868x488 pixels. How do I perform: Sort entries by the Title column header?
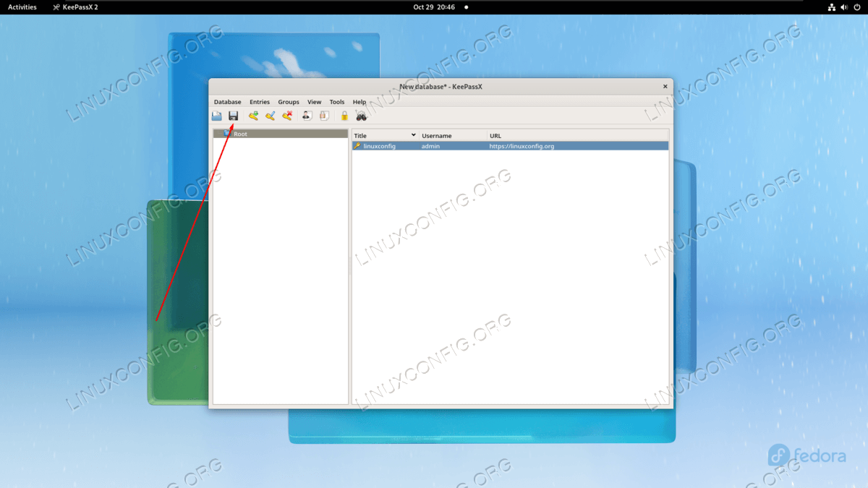tap(386, 135)
